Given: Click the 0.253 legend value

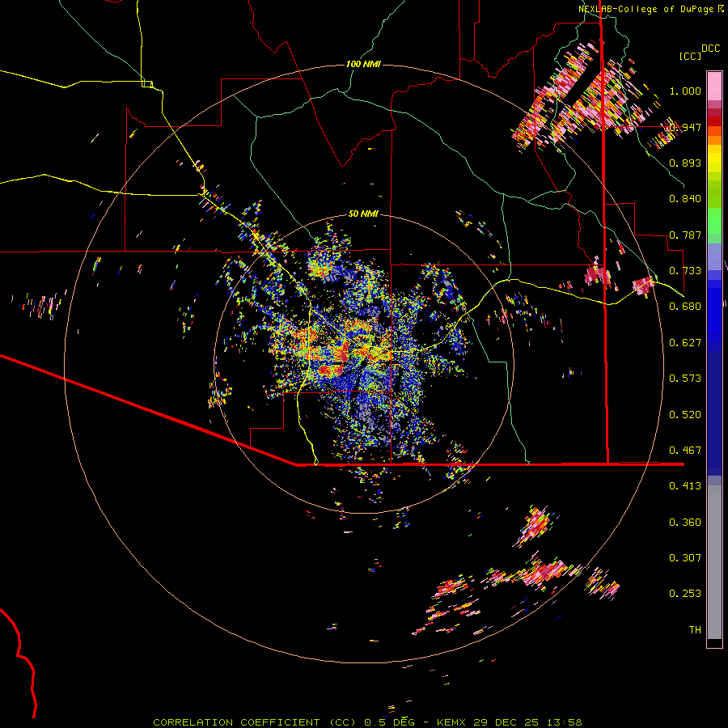Looking at the screenshot, I should click(x=685, y=594).
